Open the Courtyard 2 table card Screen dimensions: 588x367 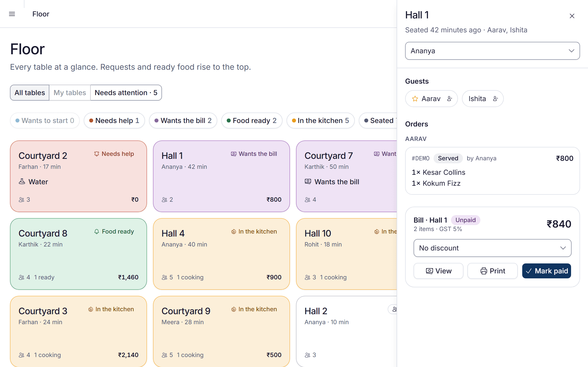tap(78, 176)
